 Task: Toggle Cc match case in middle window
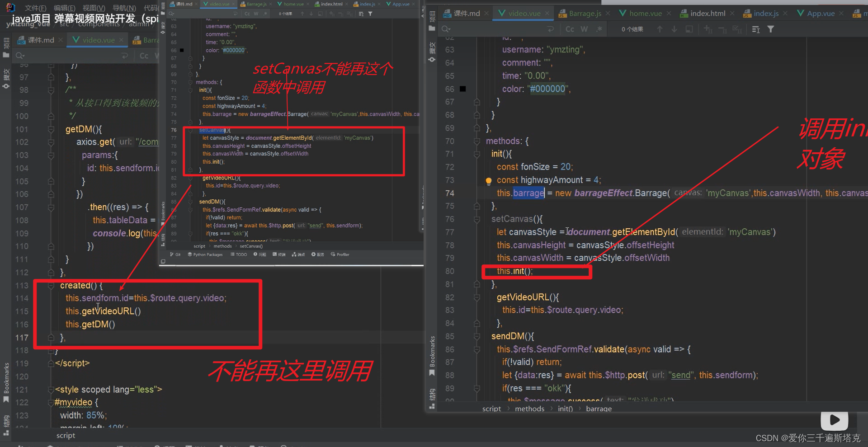pyautogui.click(x=247, y=14)
